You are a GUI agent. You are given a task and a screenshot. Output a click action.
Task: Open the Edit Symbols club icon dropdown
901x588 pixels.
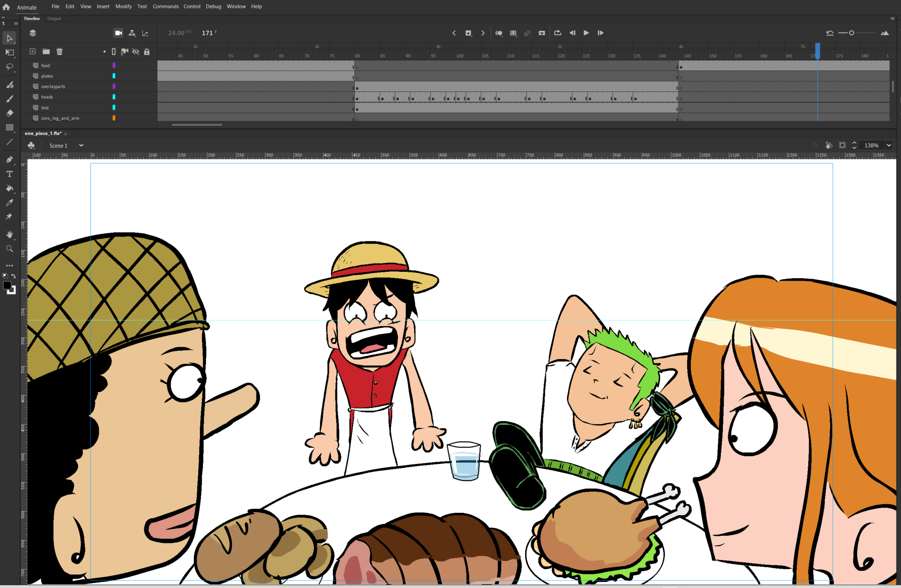click(x=31, y=145)
